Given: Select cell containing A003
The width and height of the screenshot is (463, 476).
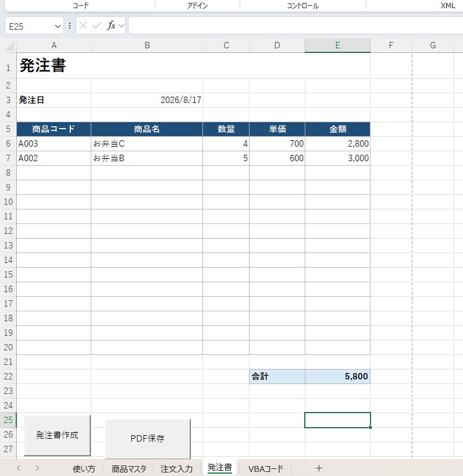Looking at the screenshot, I should pos(54,144).
